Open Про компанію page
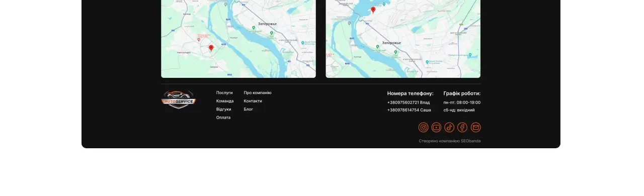 pyautogui.click(x=258, y=93)
